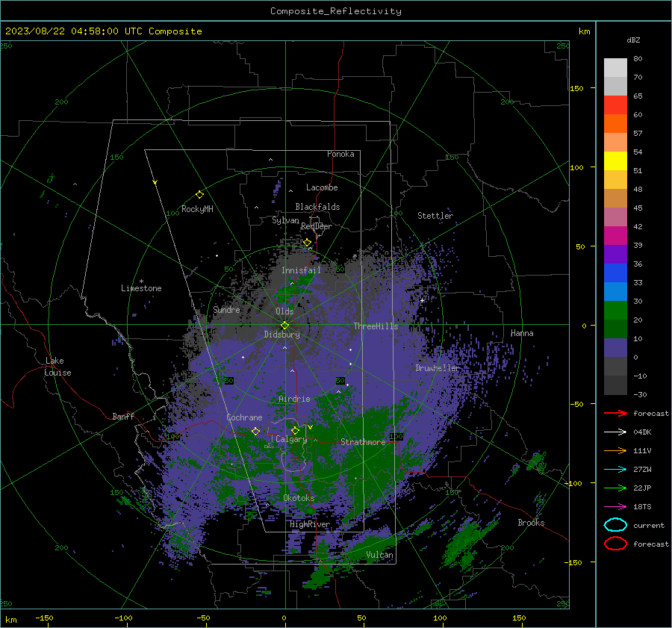Click the Banff label
This screenshot has width=672, height=628.
123,416
